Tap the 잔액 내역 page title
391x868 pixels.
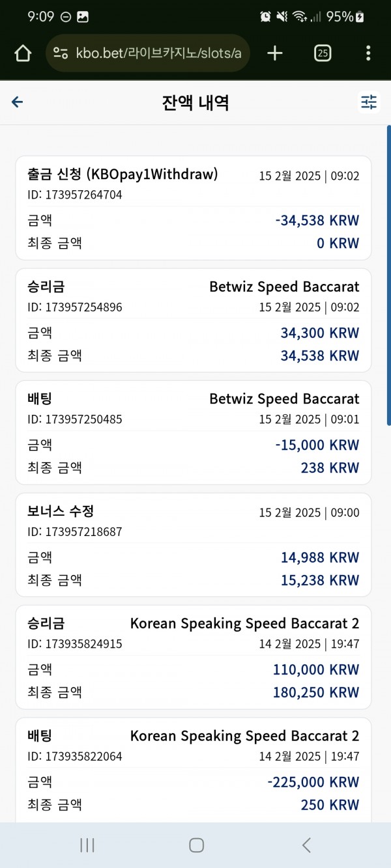[x=195, y=102]
